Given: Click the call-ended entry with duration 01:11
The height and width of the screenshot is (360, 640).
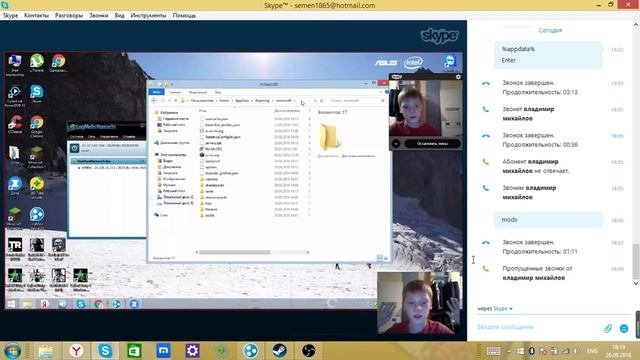Looking at the screenshot, I should (x=540, y=247).
